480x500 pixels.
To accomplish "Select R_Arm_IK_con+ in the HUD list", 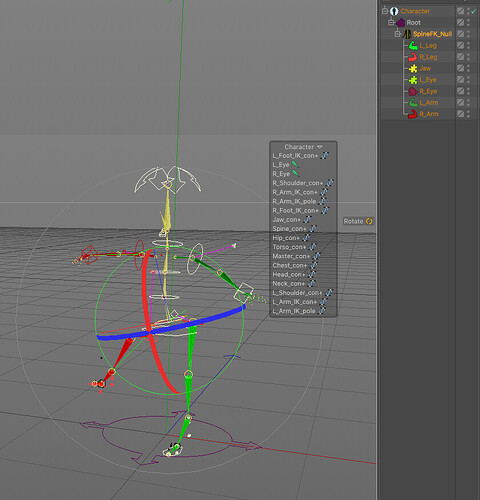I will [x=295, y=192].
